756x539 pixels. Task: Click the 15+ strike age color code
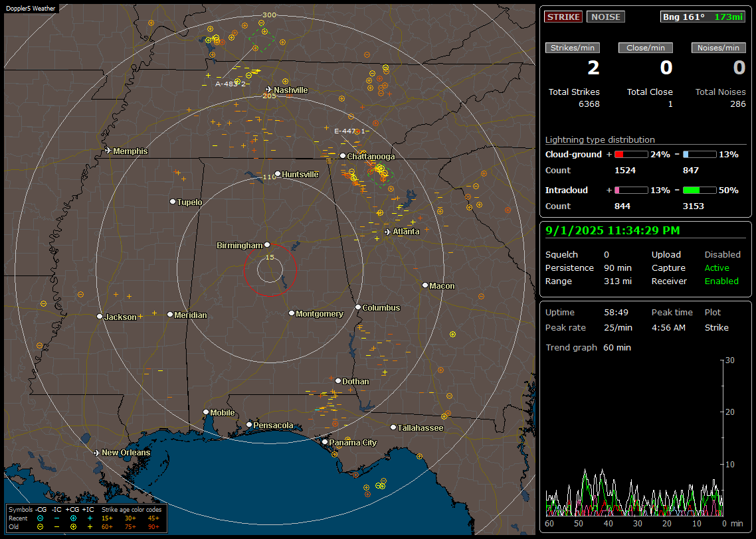(107, 518)
